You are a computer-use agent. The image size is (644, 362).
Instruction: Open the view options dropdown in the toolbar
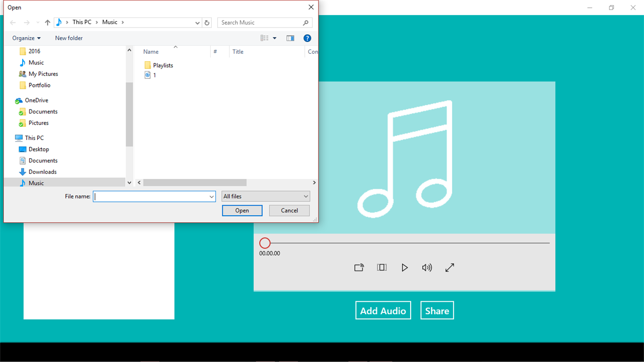[268, 38]
